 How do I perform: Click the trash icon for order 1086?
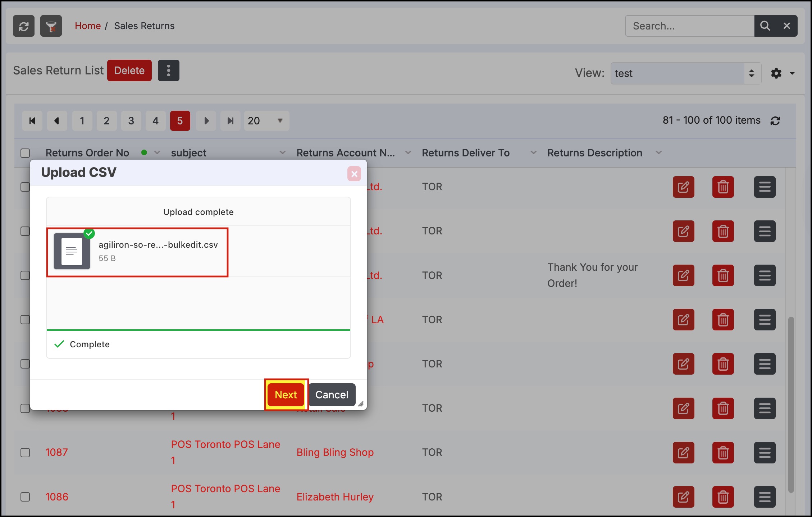[x=723, y=497]
